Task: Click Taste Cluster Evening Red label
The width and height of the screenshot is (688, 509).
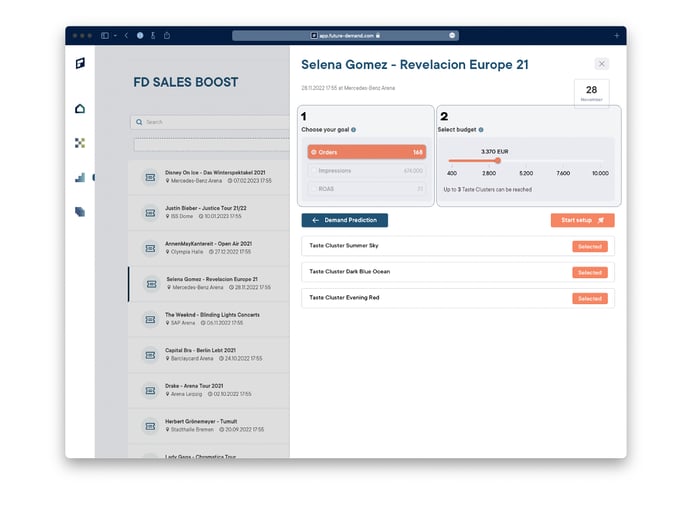Action: coord(344,298)
